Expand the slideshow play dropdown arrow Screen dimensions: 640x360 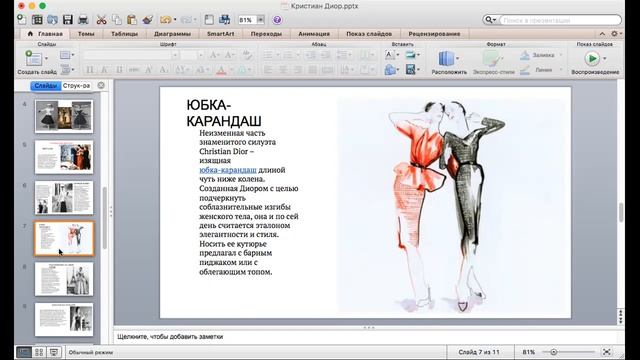click(x=604, y=59)
